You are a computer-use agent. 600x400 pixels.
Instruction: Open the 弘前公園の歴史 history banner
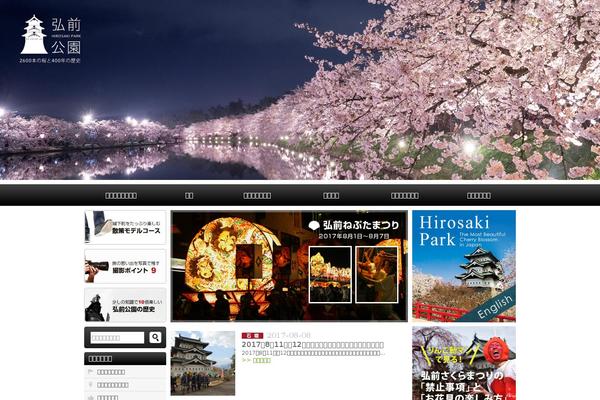(125, 305)
